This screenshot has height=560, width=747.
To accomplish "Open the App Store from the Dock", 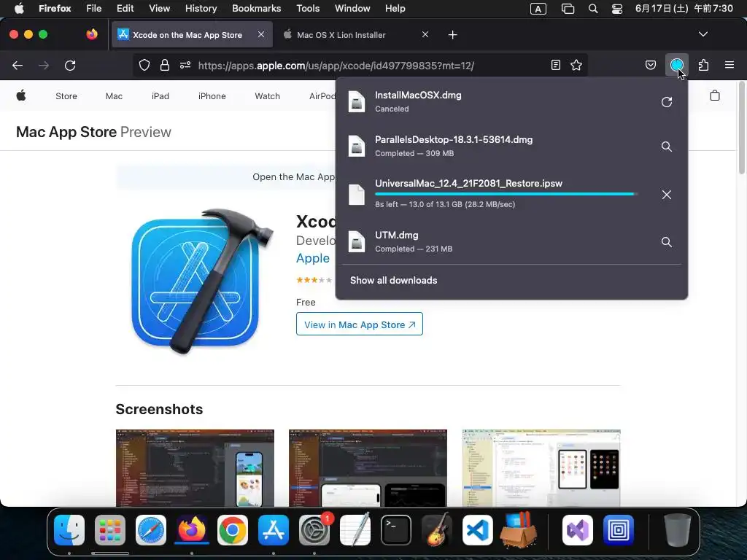I will (x=274, y=530).
